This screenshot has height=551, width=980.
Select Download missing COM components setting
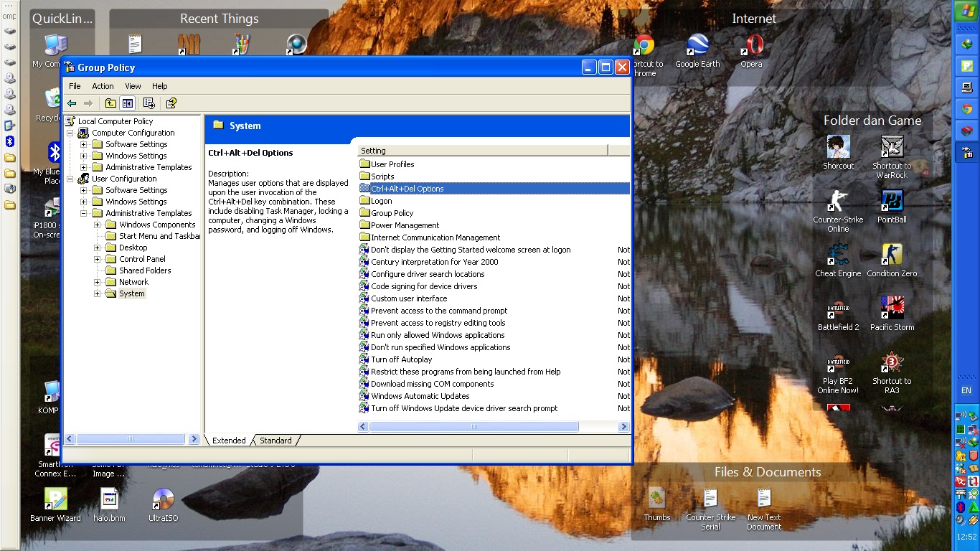pos(432,384)
